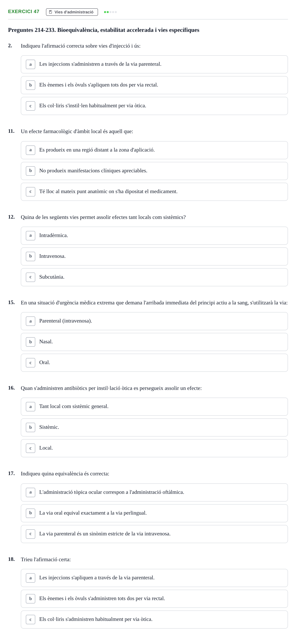Pick 'No produeix manifestacions clíniques apreciables'
Viewport: 296px width, 644px height.
click(154, 171)
